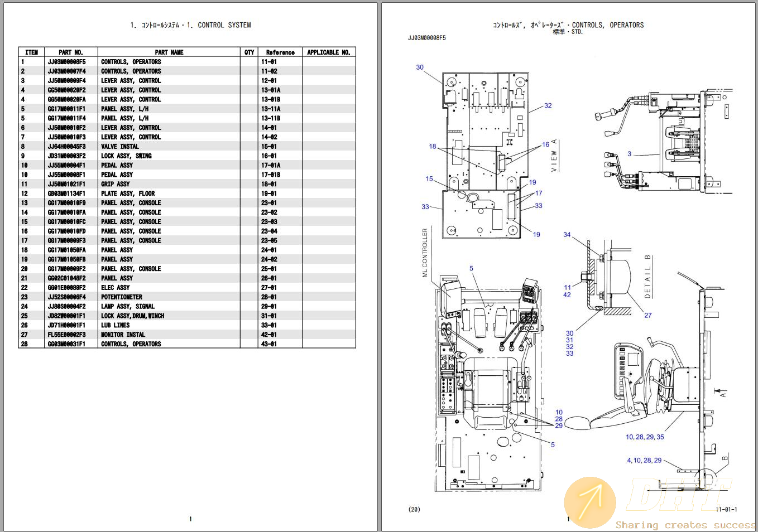Click the '10, 28, 29, 35' callout
The image size is (758, 532).
(645, 437)
